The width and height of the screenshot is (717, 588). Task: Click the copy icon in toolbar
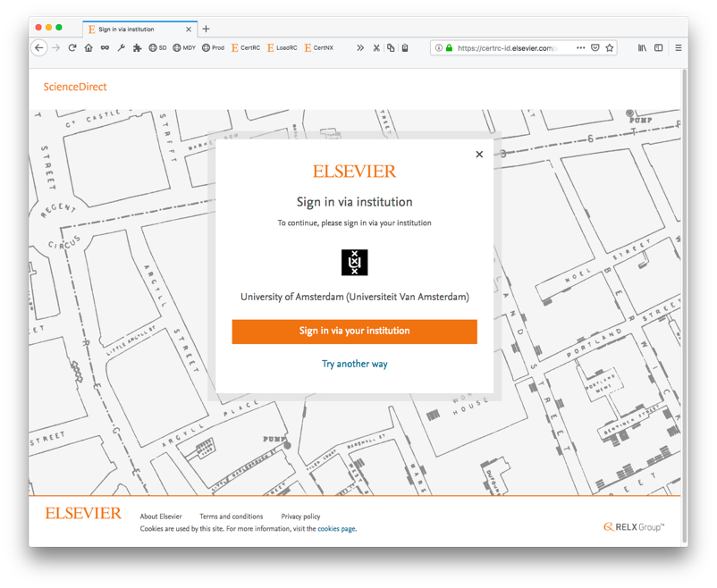(391, 47)
